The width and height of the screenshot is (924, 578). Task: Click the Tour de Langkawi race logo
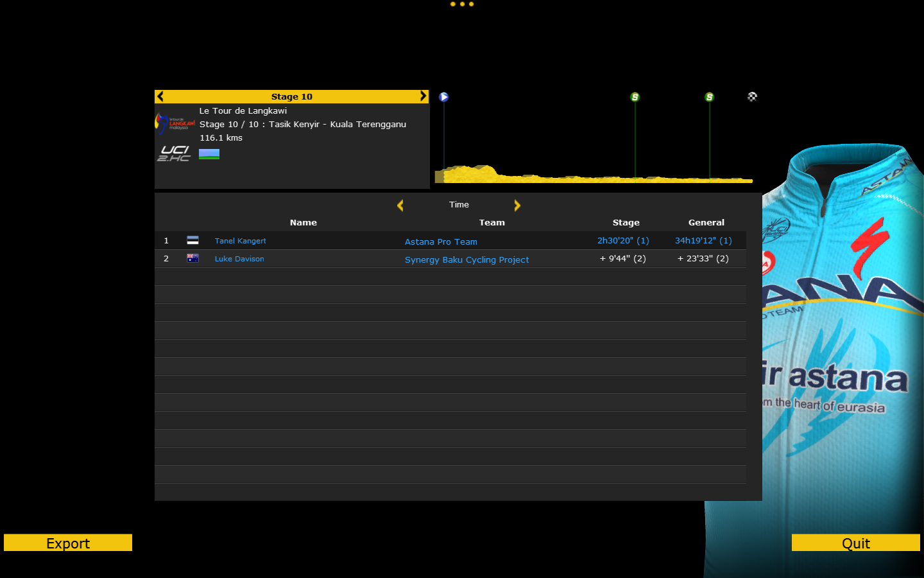point(175,123)
